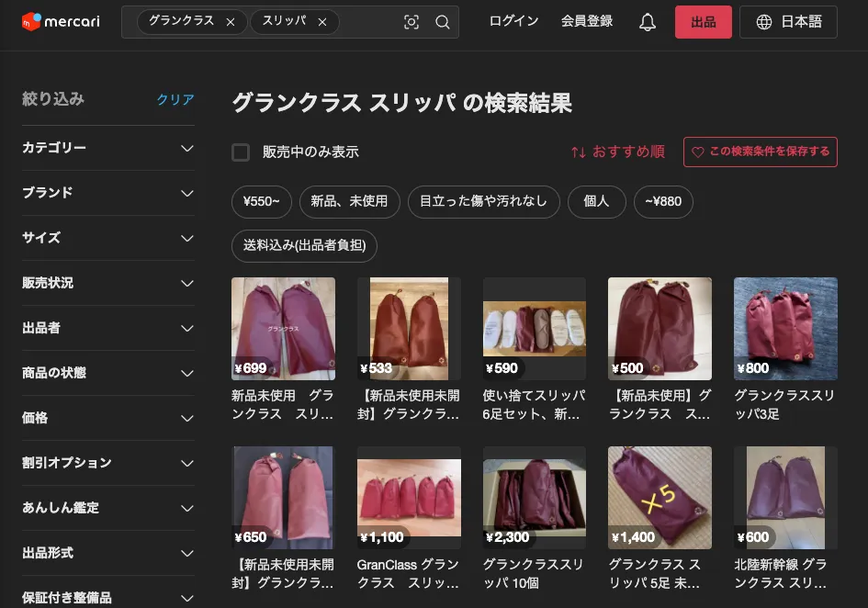Click the Mercari logo
The width and height of the screenshot is (868, 608).
(x=61, y=22)
